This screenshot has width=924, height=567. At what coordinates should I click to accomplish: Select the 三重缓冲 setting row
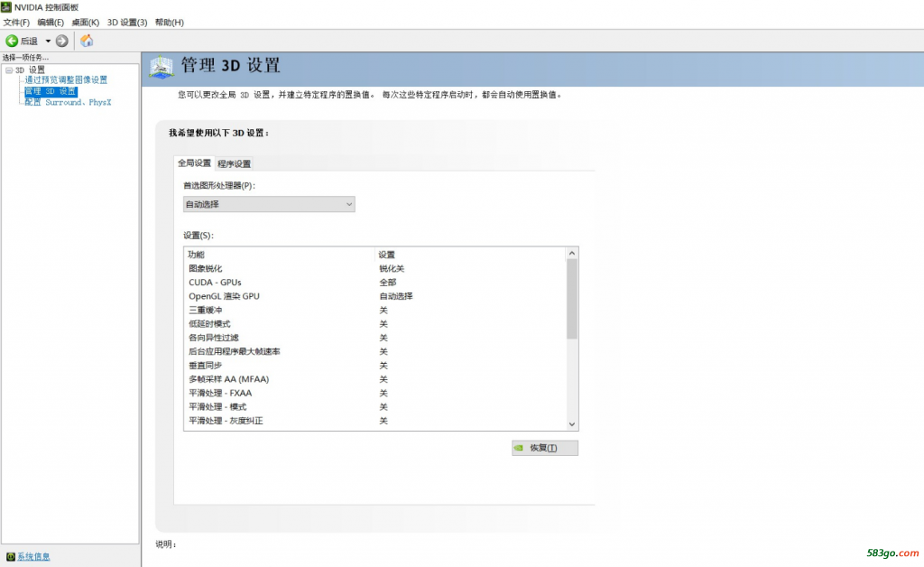(x=374, y=310)
